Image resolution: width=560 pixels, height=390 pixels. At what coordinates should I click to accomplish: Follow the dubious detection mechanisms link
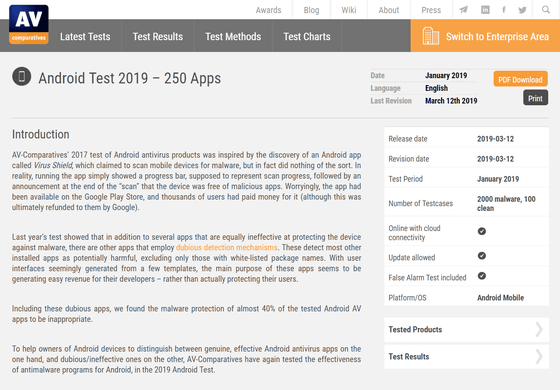click(226, 248)
